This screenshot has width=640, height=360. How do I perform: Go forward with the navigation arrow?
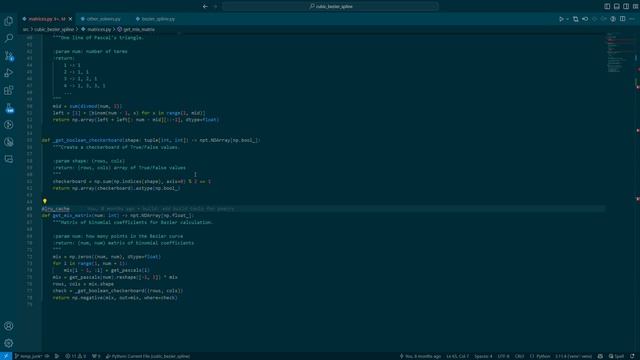pos(216,6)
